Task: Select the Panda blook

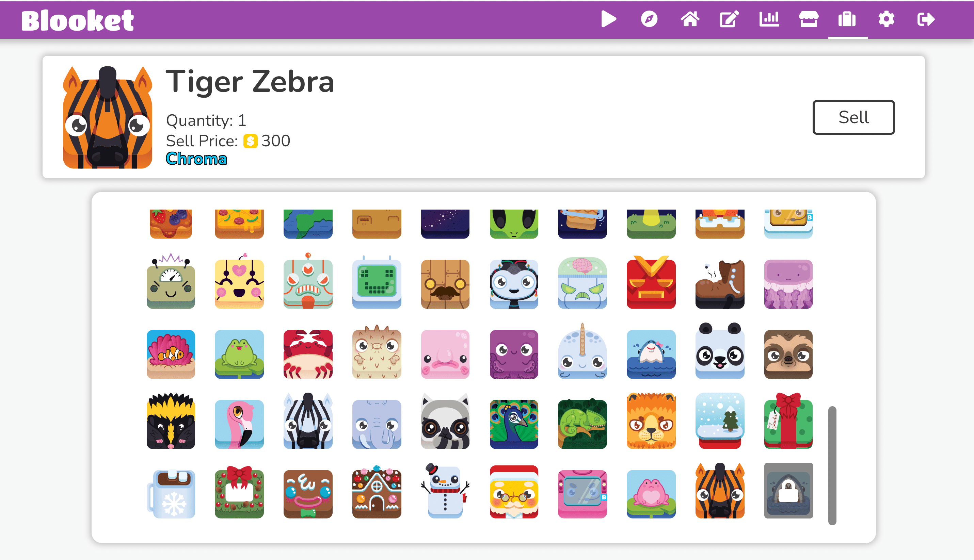Action: (719, 351)
